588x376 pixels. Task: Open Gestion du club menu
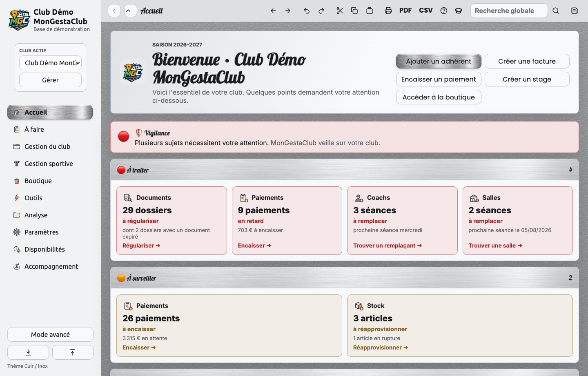[x=50, y=146]
